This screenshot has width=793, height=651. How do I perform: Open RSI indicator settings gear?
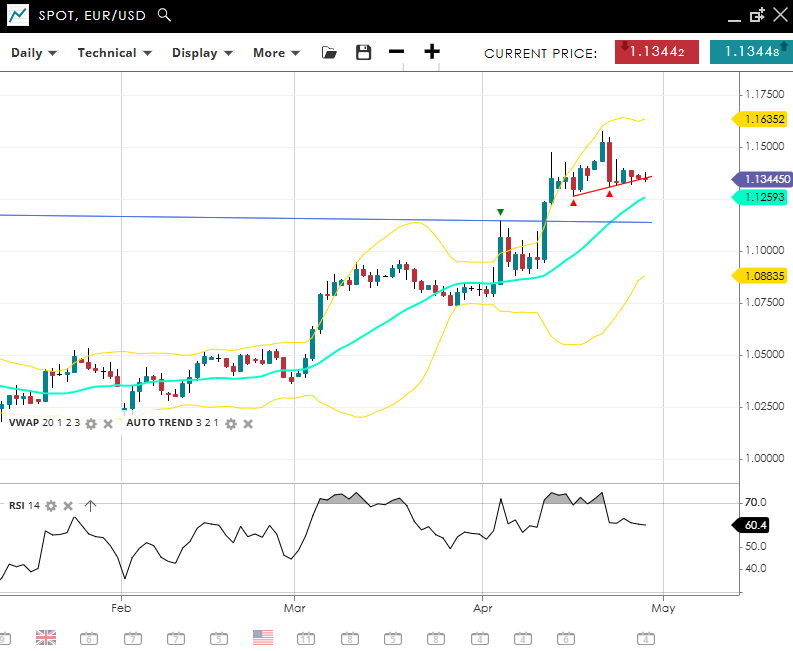pyautogui.click(x=51, y=506)
